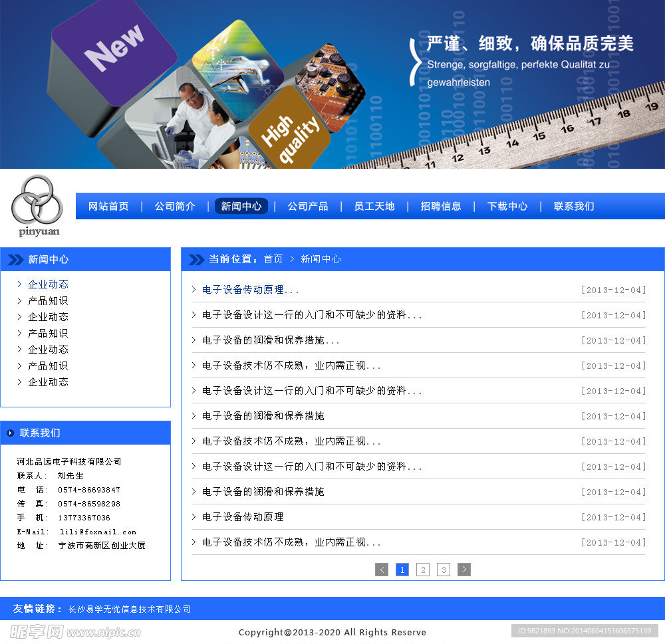Click the round bullet icon beside 联系我们 header
The width and height of the screenshot is (665, 644).
click(x=11, y=433)
